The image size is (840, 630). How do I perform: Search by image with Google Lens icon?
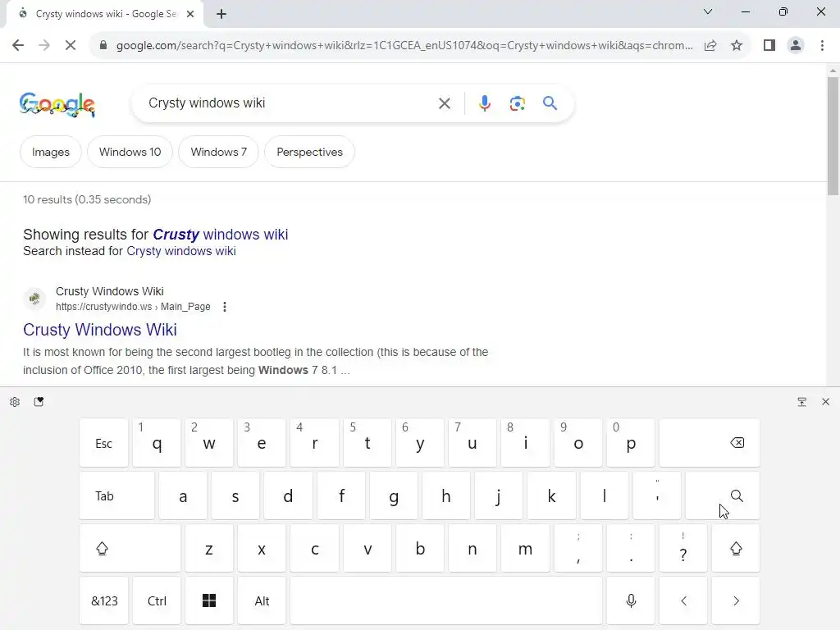[517, 103]
